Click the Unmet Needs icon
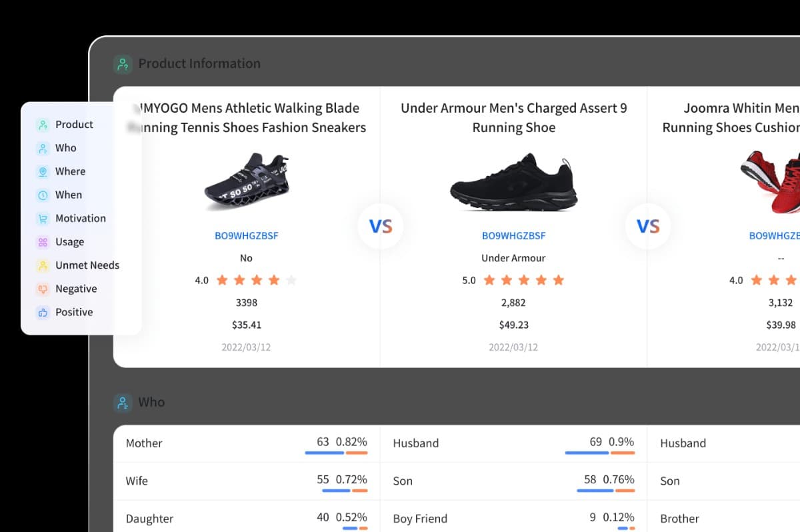Screen dimensions: 800x532 (x=43, y=265)
